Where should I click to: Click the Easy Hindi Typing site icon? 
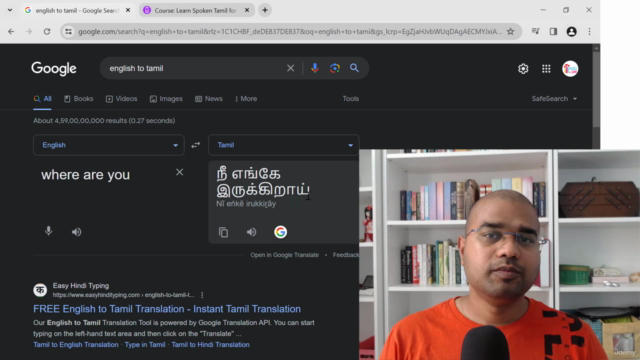pyautogui.click(x=40, y=290)
